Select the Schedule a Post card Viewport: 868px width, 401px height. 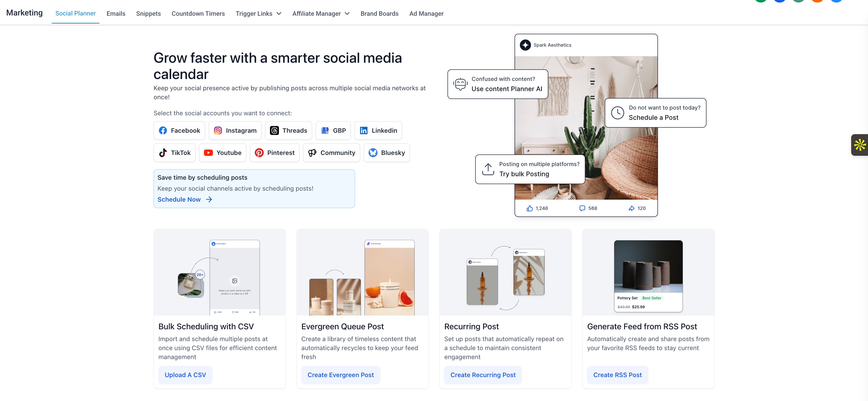pyautogui.click(x=655, y=113)
